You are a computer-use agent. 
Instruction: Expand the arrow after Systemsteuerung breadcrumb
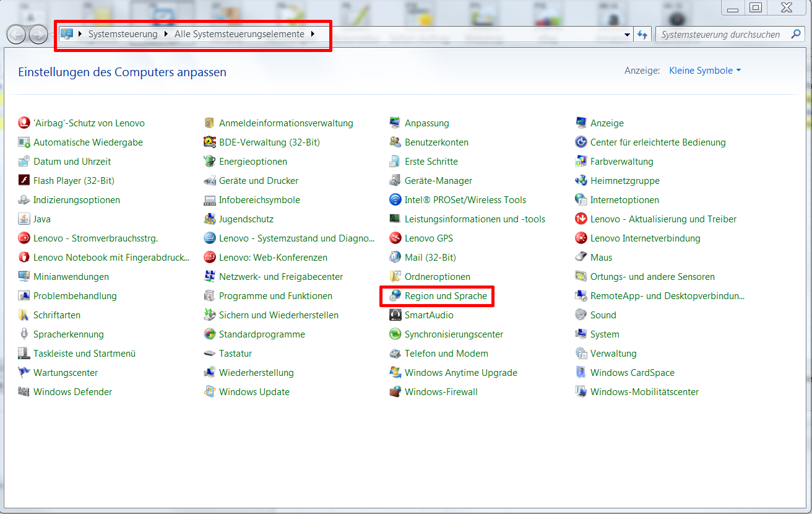[166, 34]
